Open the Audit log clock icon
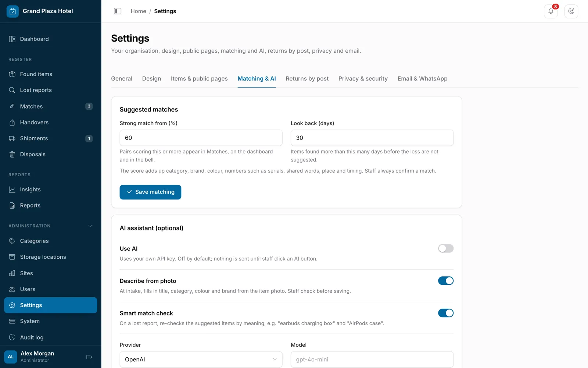Screen dimensions: 588x368 click(12, 337)
